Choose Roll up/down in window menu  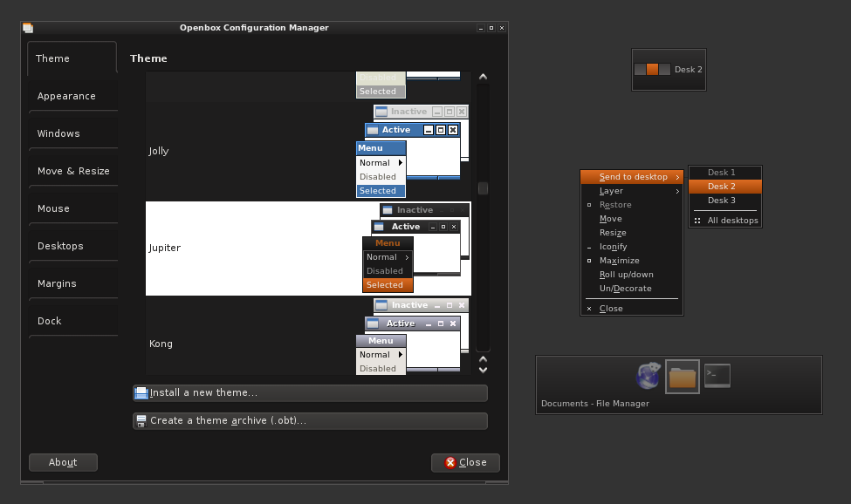632,275
